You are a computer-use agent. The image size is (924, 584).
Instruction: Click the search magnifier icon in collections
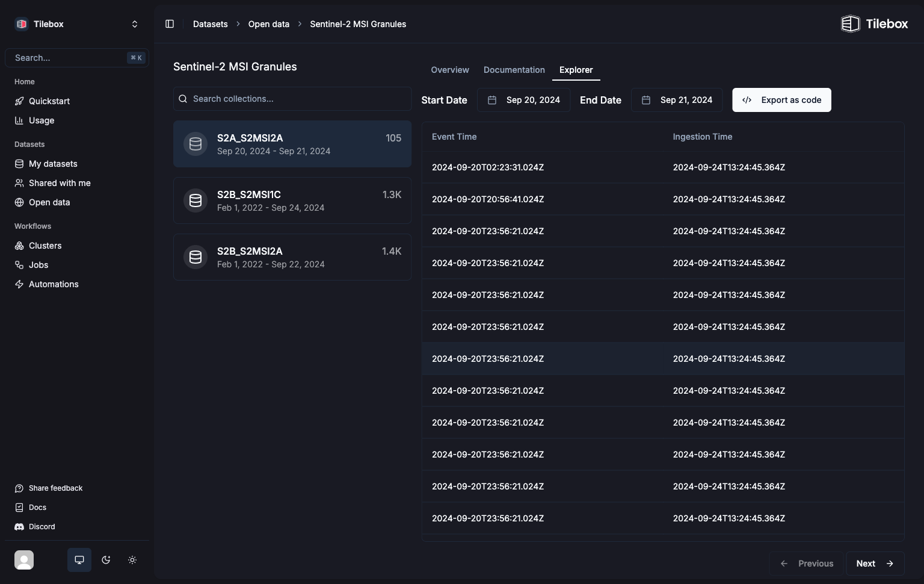(183, 99)
